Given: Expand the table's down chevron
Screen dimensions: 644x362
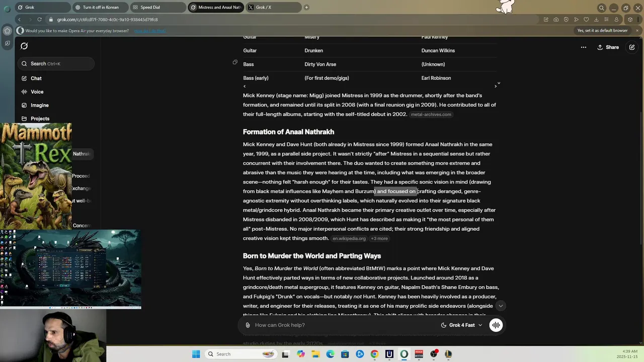Looking at the screenshot, I should pos(499,83).
